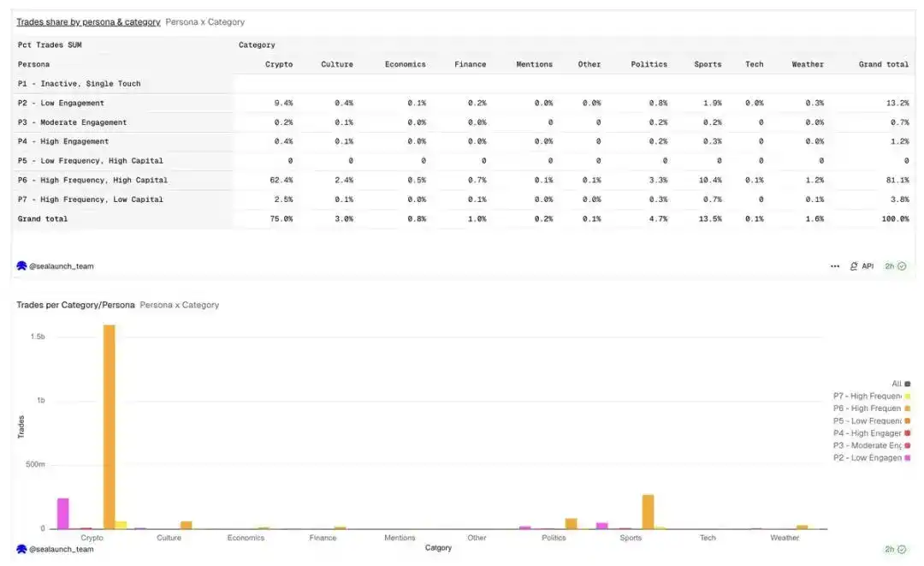Screen dimensions: 924x566
Task: Click the sealaunch_team avatar under table
Action: tap(21, 266)
